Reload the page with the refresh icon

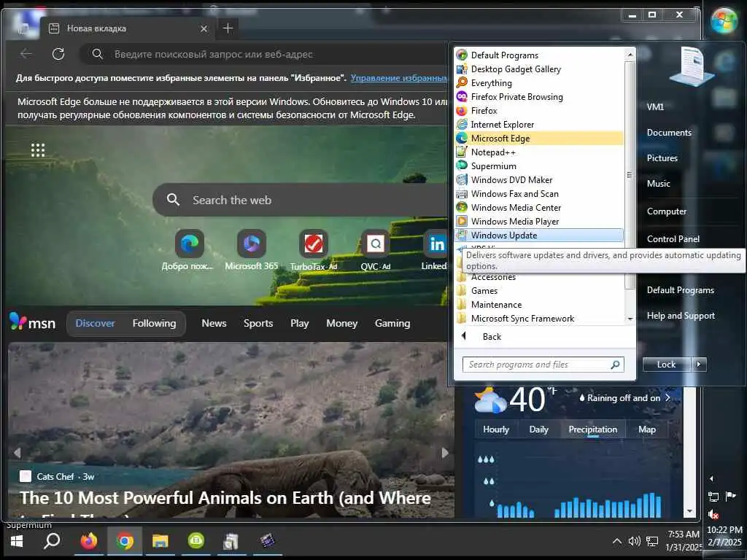click(58, 54)
